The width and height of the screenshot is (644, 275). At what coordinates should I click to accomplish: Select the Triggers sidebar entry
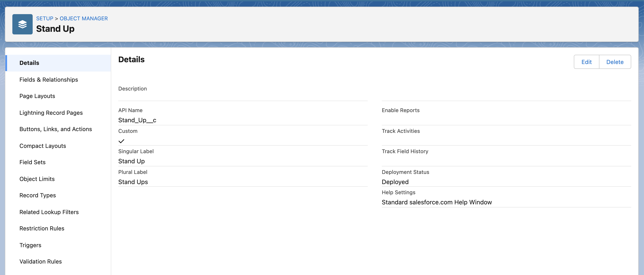(30, 245)
